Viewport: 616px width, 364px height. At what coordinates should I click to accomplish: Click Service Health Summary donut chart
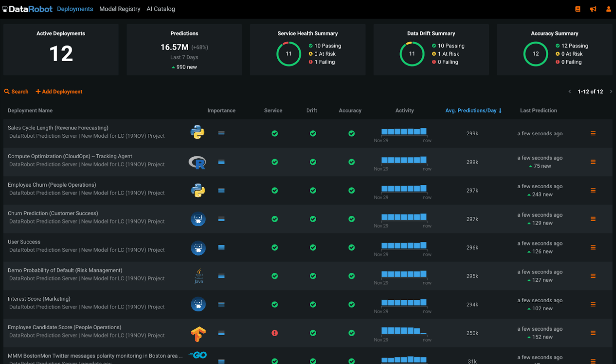pyautogui.click(x=289, y=54)
